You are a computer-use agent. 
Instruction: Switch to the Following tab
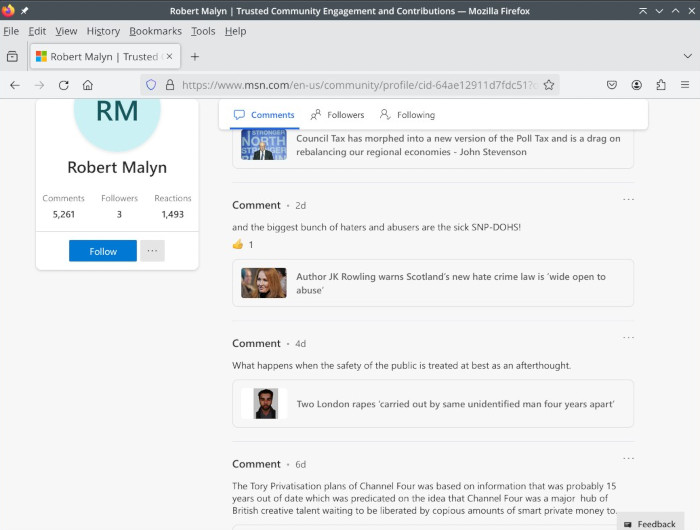[407, 115]
